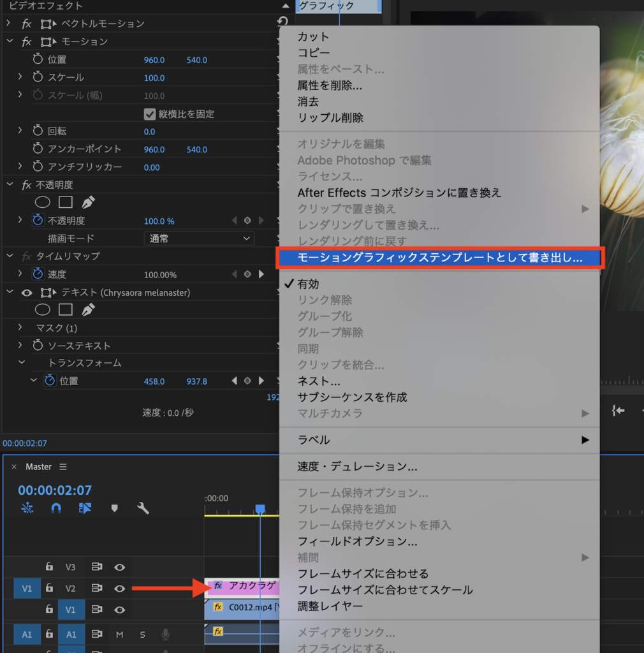Choose リップル削除 from context menu

[439, 118]
